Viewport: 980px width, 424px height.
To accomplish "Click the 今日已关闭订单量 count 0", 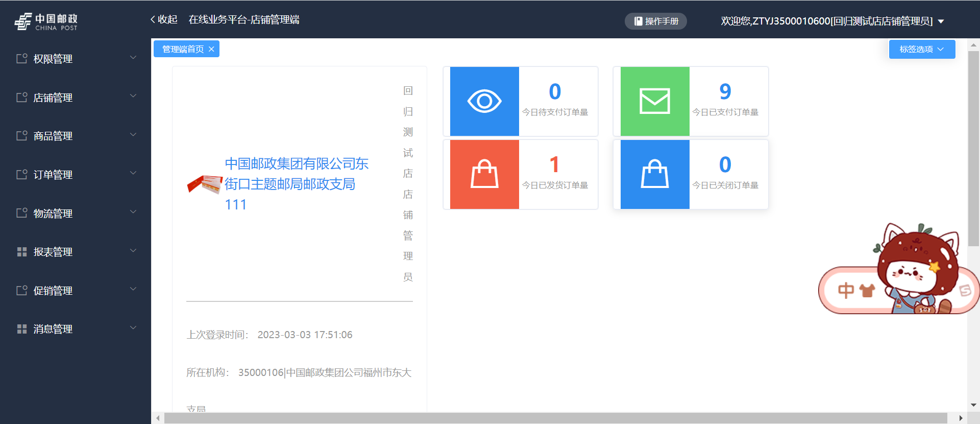I will (x=725, y=164).
